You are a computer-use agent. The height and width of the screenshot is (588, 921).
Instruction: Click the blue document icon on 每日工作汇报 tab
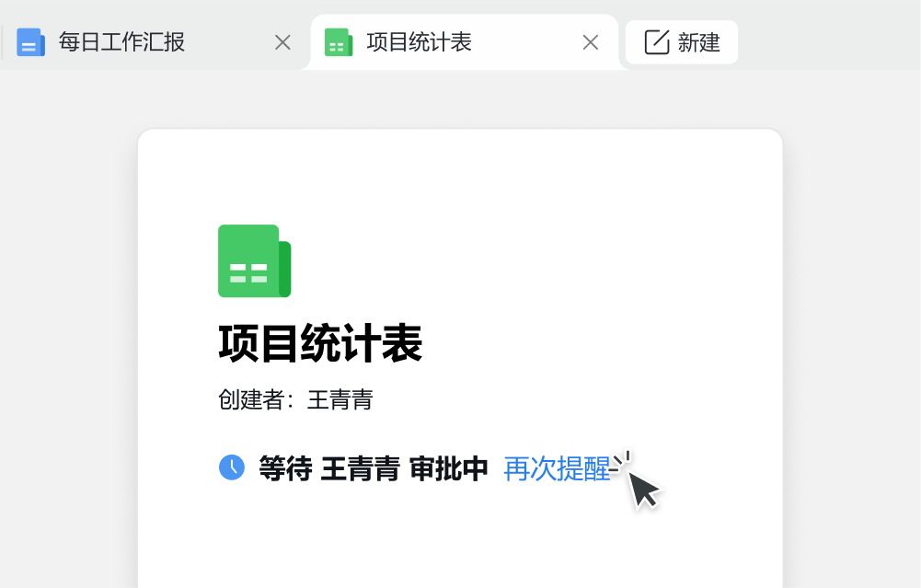coord(30,42)
